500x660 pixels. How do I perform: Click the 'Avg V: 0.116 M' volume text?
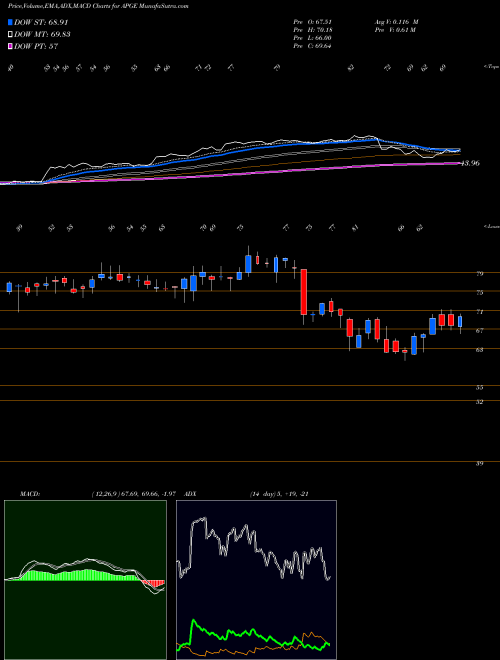pyautogui.click(x=396, y=22)
